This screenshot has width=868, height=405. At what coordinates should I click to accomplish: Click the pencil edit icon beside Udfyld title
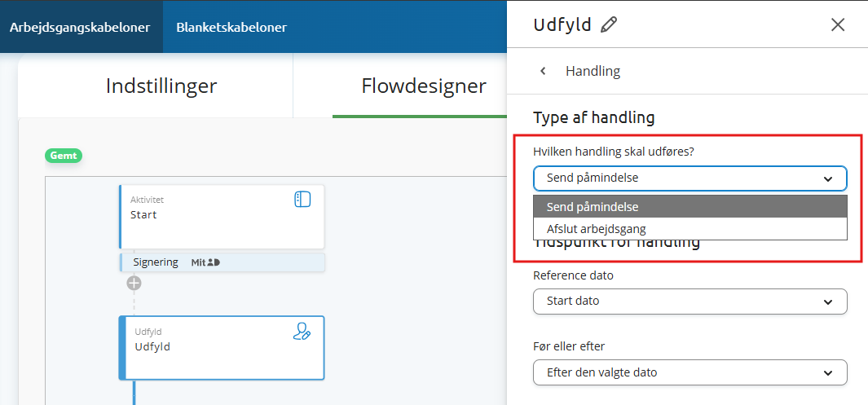tap(609, 25)
